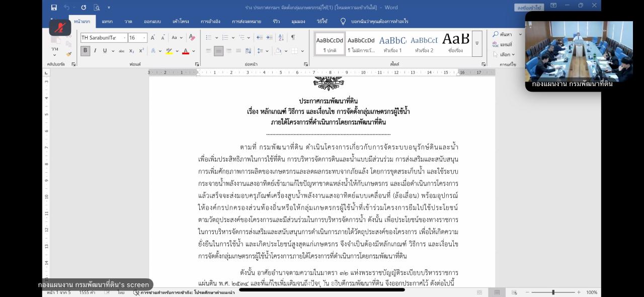Select the หัวเรื่อง 1 style
The height and width of the screenshot is (297, 644).
point(393,43)
